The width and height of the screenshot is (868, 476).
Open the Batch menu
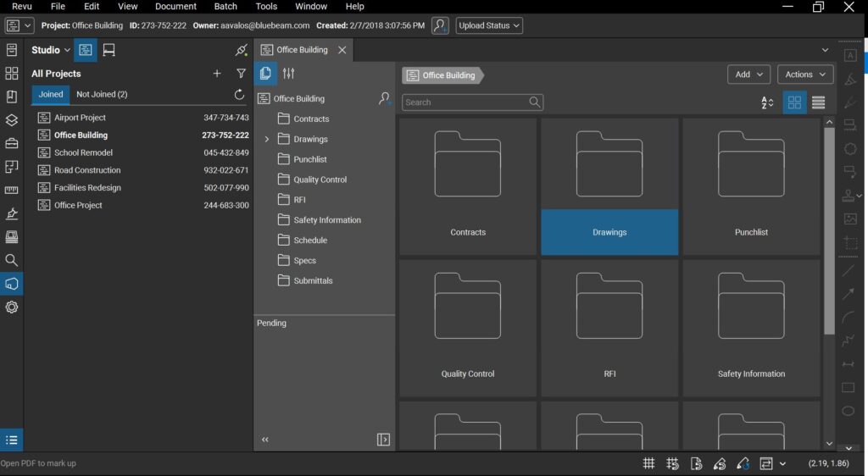pyautogui.click(x=225, y=7)
